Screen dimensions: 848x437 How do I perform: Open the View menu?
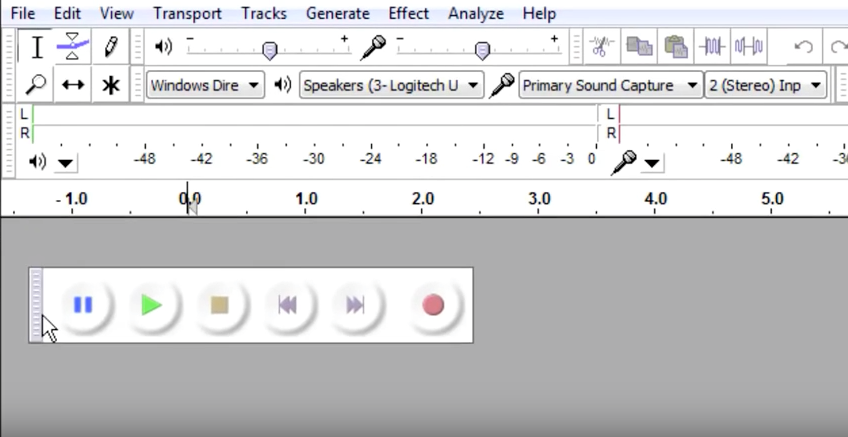[116, 14]
